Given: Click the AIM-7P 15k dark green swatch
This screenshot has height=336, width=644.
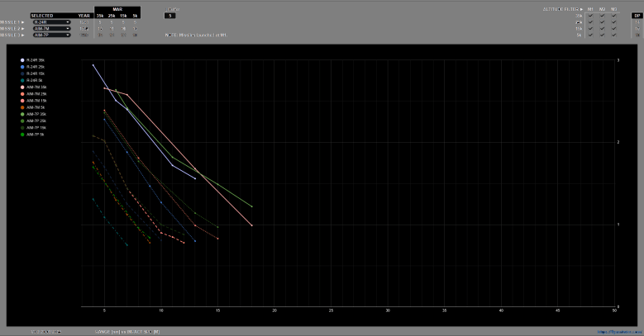Looking at the screenshot, I should point(23,128).
